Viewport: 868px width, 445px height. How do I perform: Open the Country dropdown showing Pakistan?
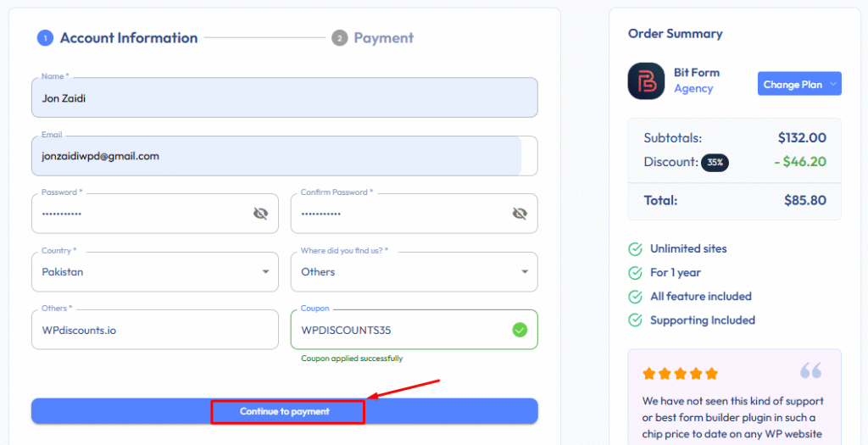click(155, 272)
